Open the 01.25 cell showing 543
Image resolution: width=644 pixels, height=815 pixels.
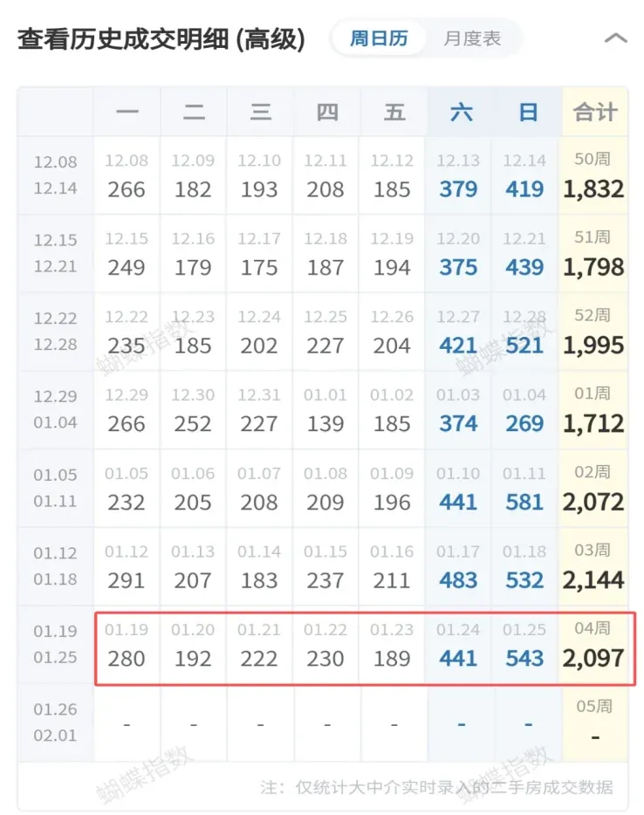(x=525, y=647)
